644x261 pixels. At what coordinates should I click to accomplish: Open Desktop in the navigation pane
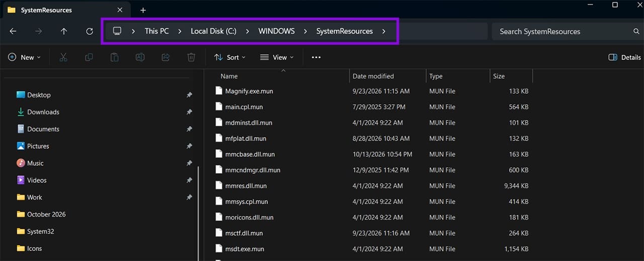39,95
